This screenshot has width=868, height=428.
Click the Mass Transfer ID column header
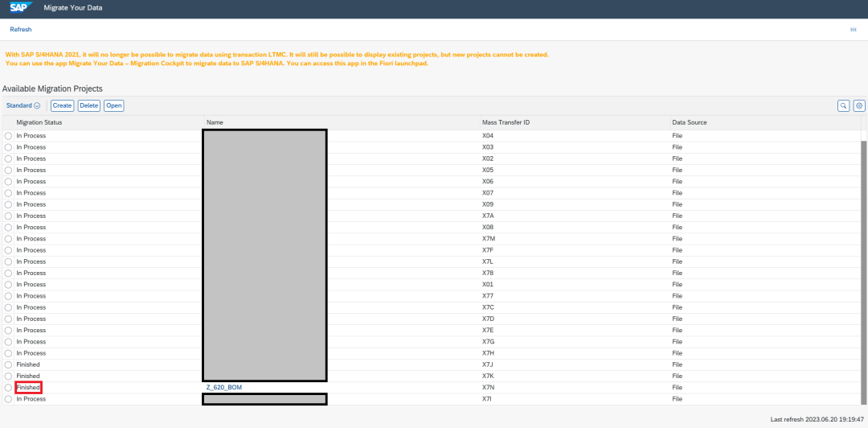tap(575, 122)
